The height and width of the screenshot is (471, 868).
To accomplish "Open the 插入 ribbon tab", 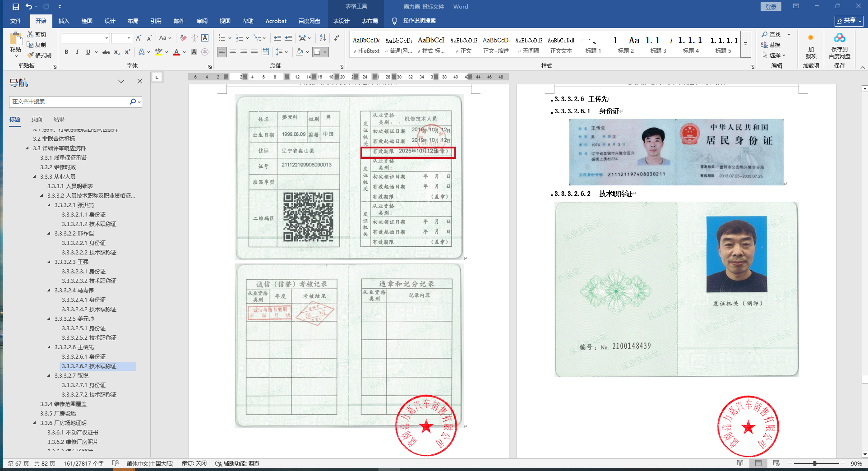I will 64,21.
